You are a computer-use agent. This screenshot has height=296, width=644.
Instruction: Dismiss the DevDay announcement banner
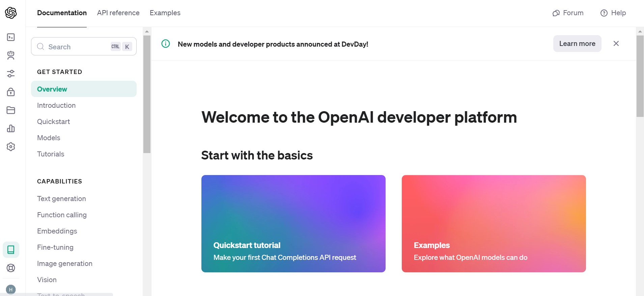tap(616, 44)
